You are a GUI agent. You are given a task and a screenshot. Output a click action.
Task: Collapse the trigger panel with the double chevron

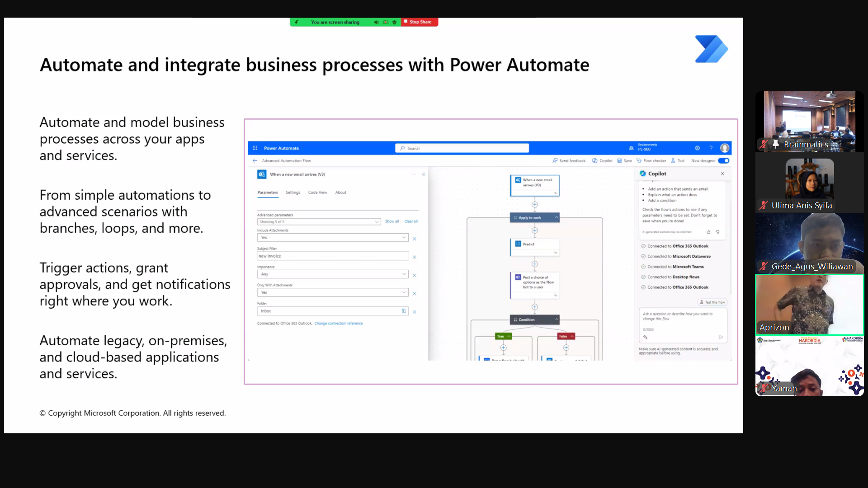pyautogui.click(x=424, y=174)
